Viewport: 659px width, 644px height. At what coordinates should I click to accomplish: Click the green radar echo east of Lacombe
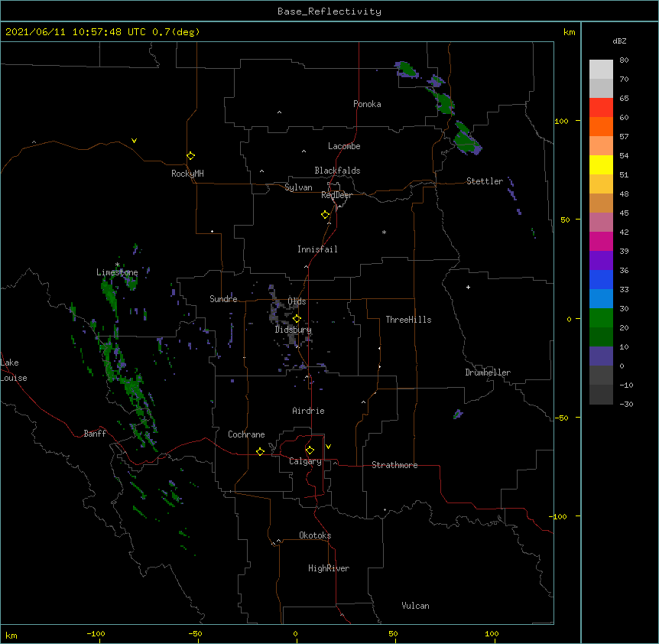click(x=466, y=138)
